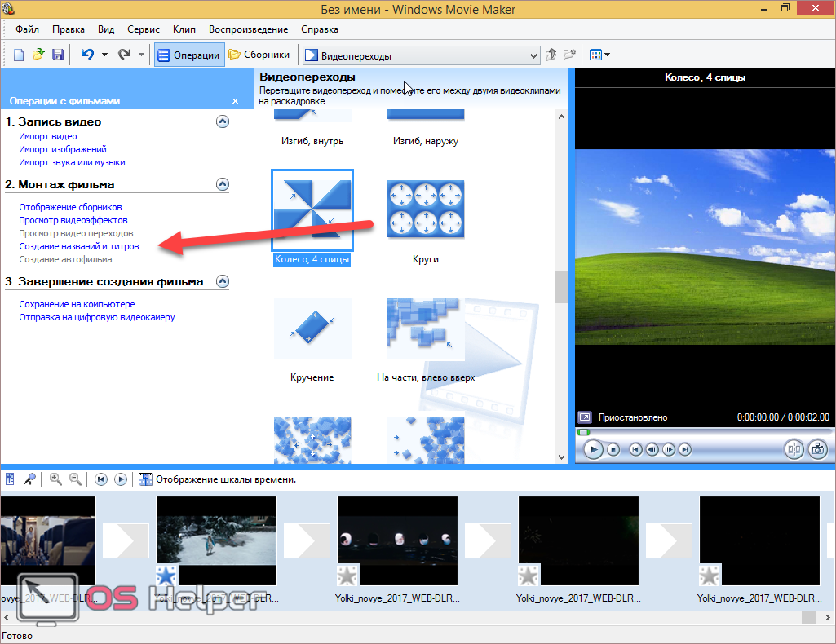The height and width of the screenshot is (644, 836).
Task: Click the Take Picture camera icon
Action: point(817,449)
